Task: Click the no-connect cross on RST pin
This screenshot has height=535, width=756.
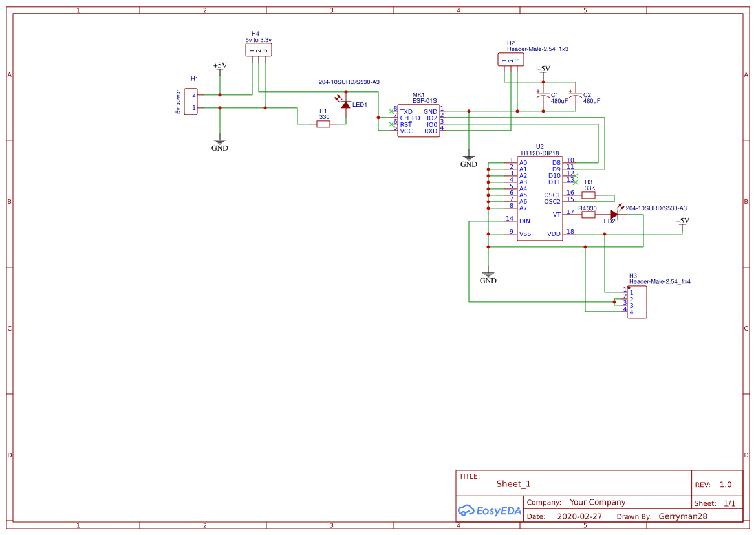Action: 393,124
